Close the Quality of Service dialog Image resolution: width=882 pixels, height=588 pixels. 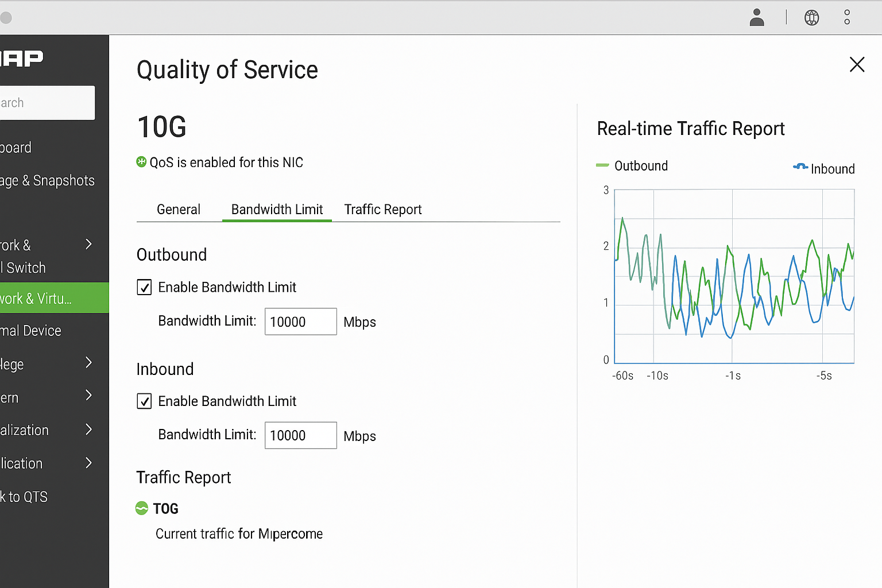(857, 64)
